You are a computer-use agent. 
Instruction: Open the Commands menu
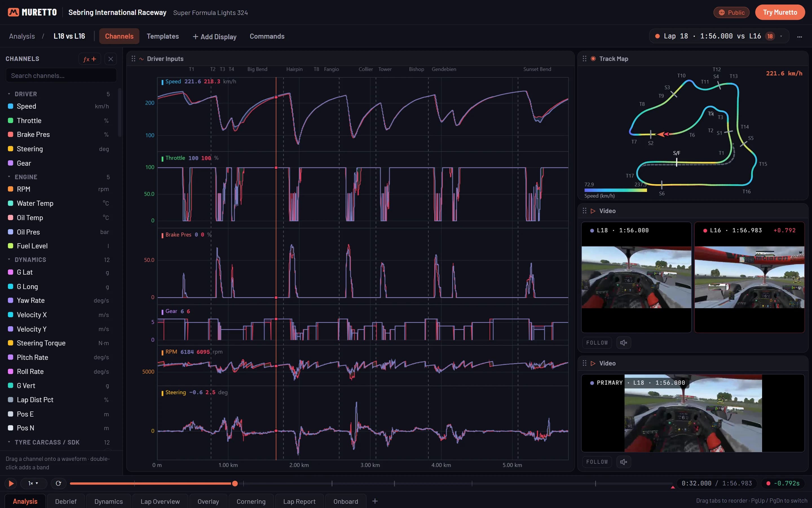pos(267,36)
